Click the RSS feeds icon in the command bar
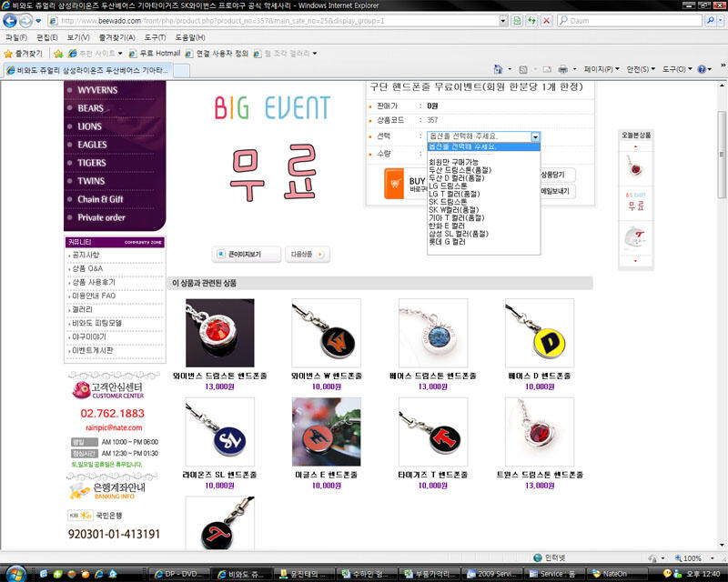The width and height of the screenshot is (728, 582). click(x=523, y=69)
